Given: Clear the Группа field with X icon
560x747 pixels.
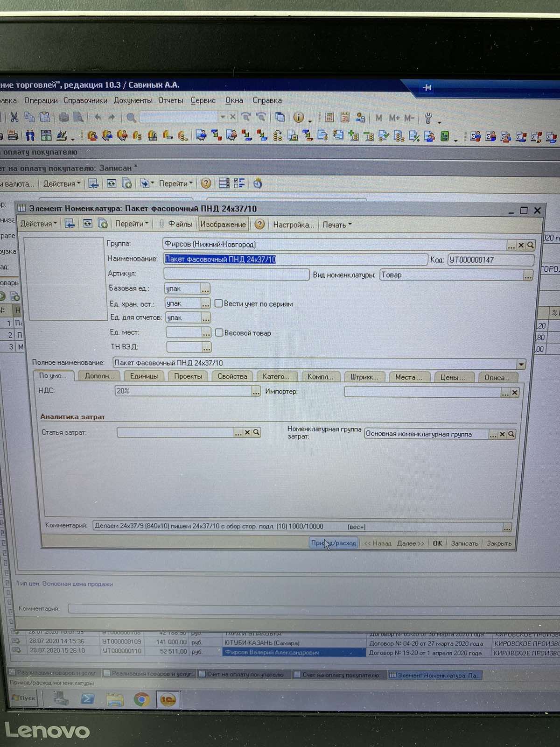Looking at the screenshot, I should 521,245.
